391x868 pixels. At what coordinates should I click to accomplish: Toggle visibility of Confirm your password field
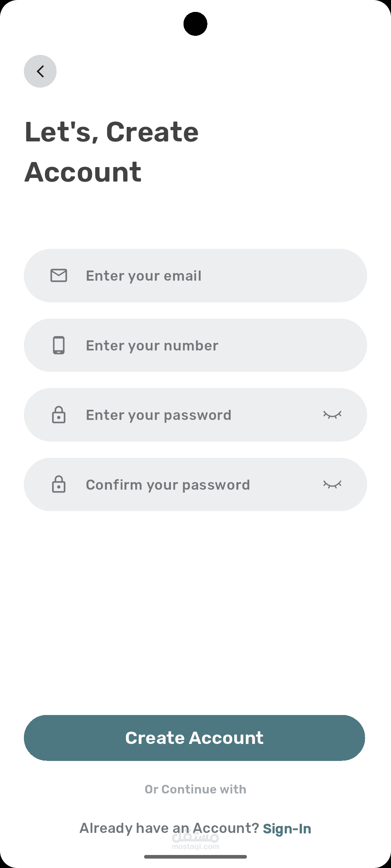coord(332,485)
